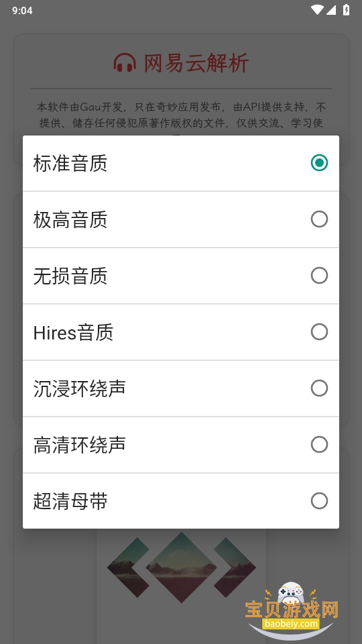The image size is (362, 644).
Task: Tap the 标准音质 list entry text
Action: [x=70, y=163]
